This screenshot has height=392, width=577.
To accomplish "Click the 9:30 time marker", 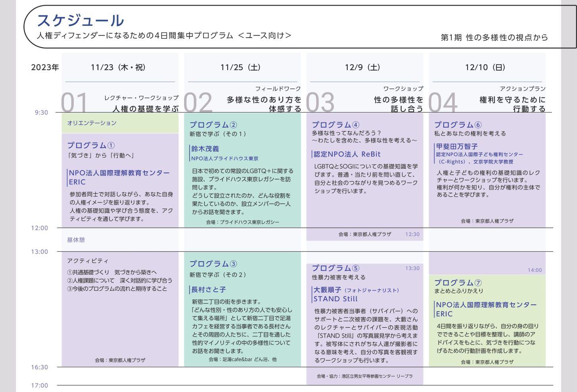I will coord(41,113).
